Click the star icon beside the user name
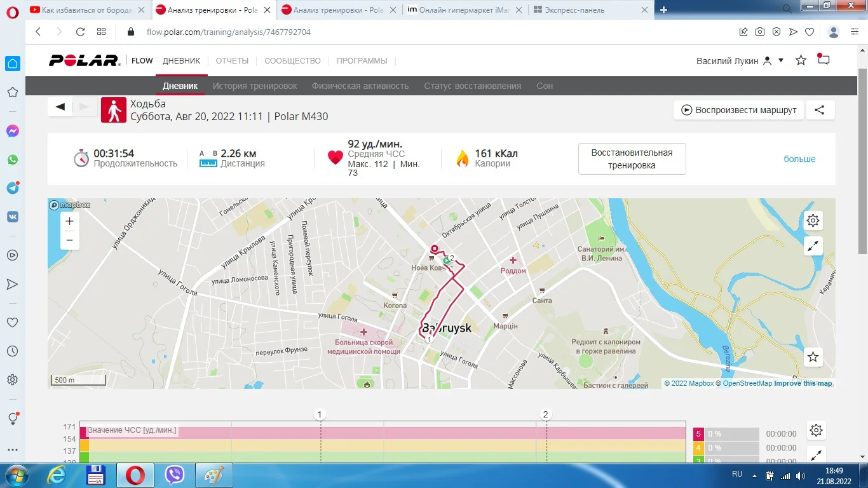Viewport: 868px width, 488px height. pos(801,60)
